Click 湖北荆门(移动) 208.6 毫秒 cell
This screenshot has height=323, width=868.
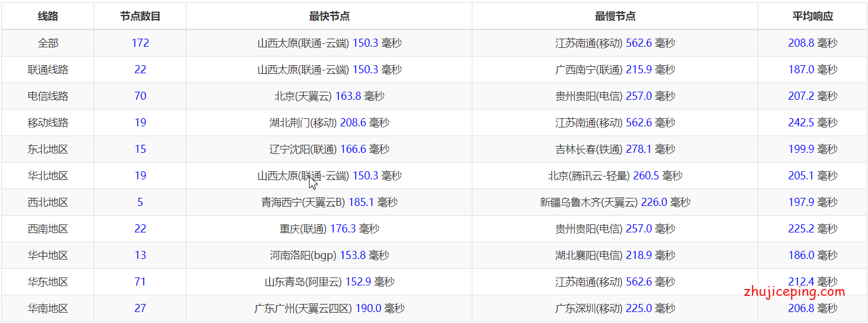[329, 123]
